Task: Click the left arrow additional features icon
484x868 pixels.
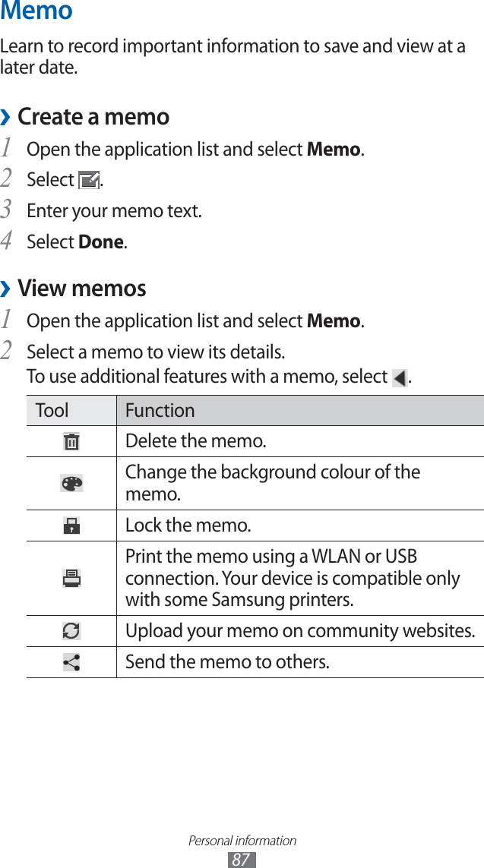Action: point(399,377)
